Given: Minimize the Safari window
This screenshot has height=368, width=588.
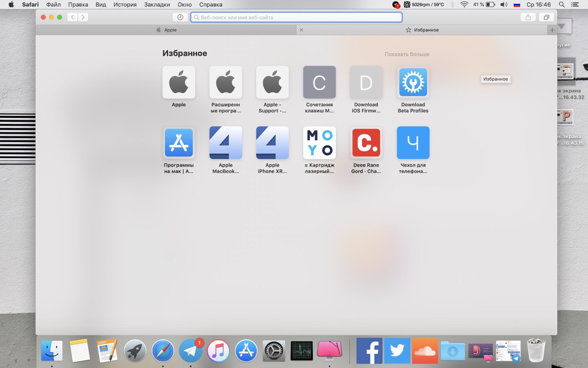Looking at the screenshot, I should pos(51,17).
